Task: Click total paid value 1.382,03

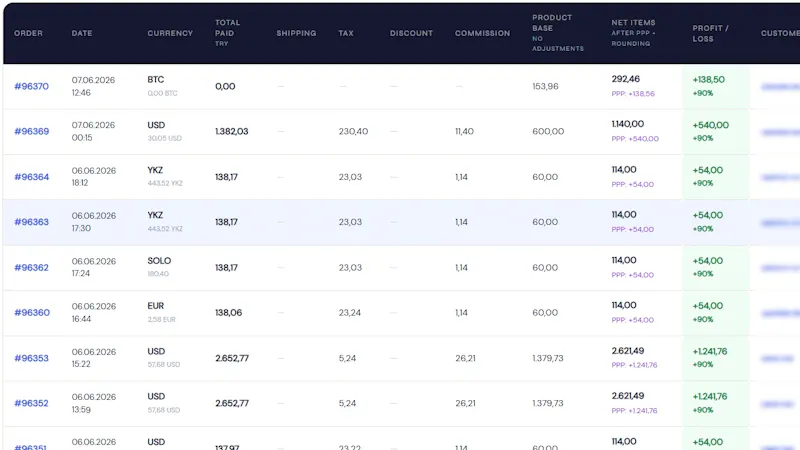Action: [x=232, y=131]
